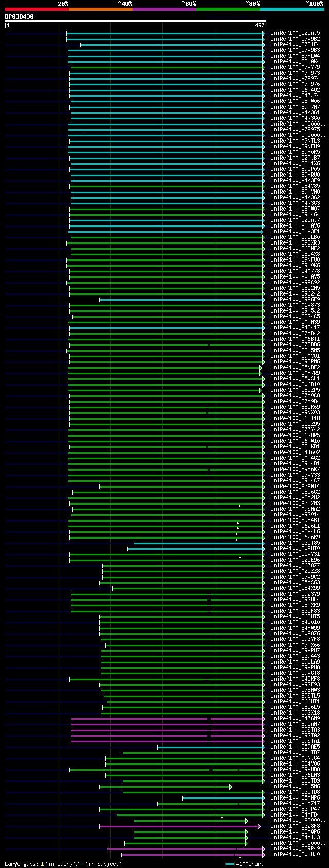329x868 pixels.
Task: Click the red 20% identity legend segment
Action: coord(36,9)
